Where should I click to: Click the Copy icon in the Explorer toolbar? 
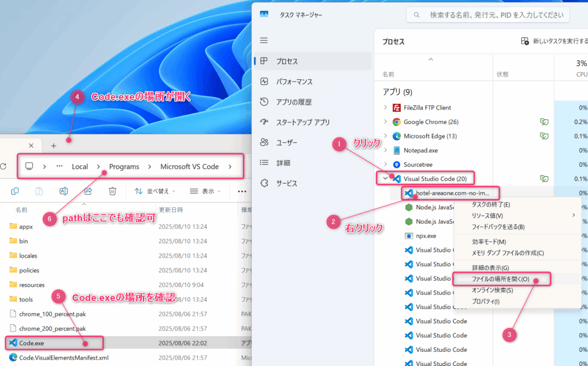pos(15,192)
